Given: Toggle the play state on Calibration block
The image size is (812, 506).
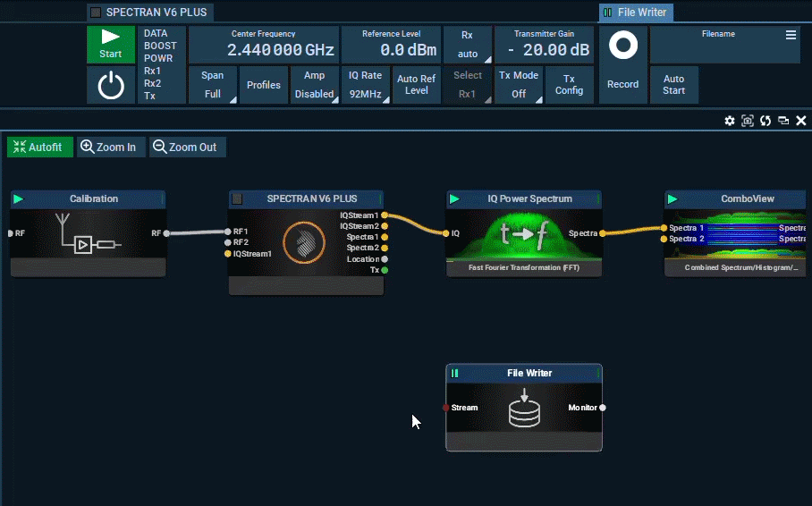Looking at the screenshot, I should (19, 198).
